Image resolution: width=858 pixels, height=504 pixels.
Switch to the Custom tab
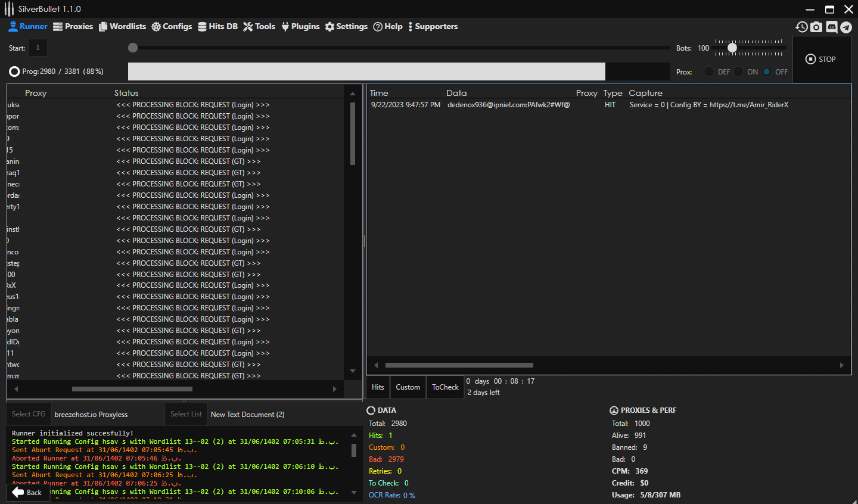coord(408,387)
